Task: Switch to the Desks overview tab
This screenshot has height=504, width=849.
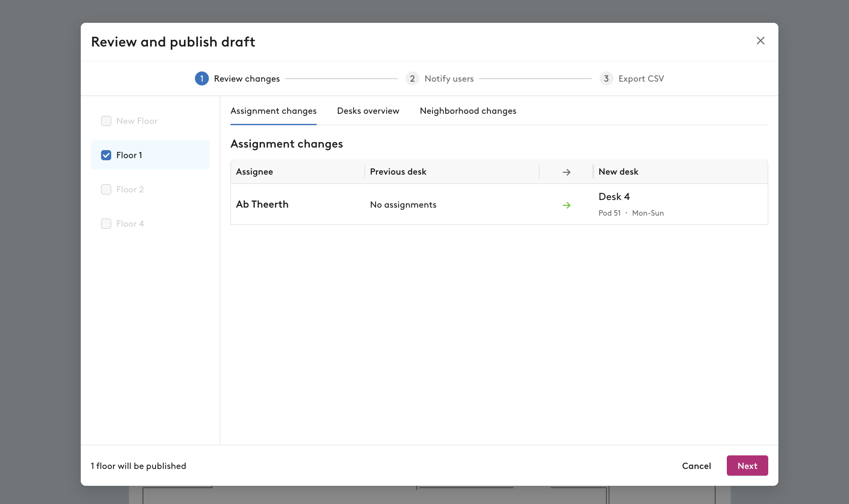Action: point(368,111)
